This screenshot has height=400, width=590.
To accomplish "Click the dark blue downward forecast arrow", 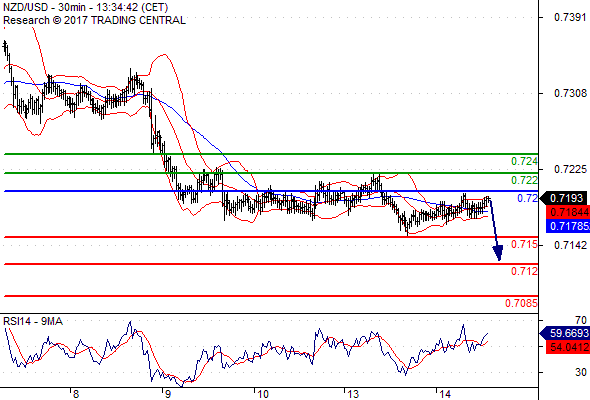I will (x=495, y=230).
